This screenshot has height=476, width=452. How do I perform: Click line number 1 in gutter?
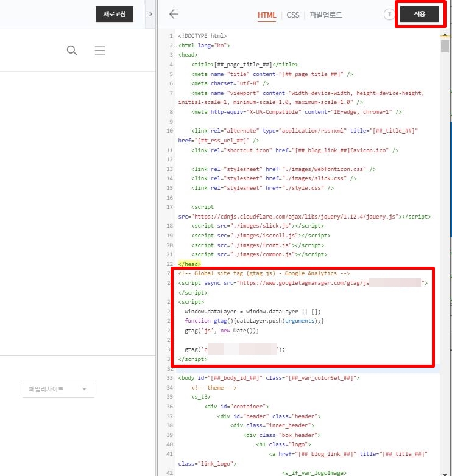click(171, 36)
